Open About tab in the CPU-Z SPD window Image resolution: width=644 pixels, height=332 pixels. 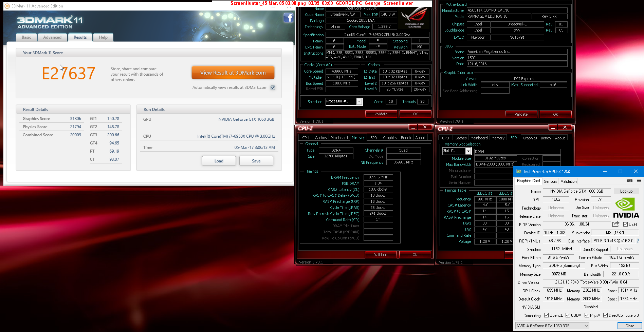[x=560, y=138]
